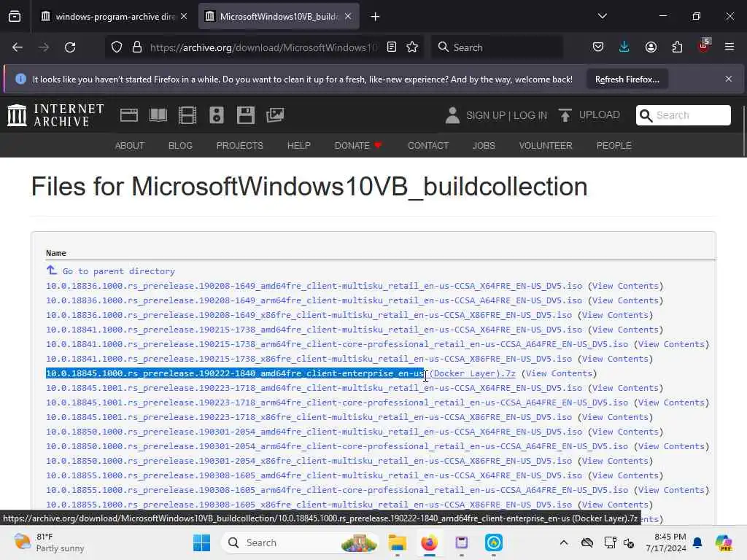747x560 pixels.
Task: Download 10.0.18855.1000 arm64fre core-professional iso
Action: tap(337, 490)
